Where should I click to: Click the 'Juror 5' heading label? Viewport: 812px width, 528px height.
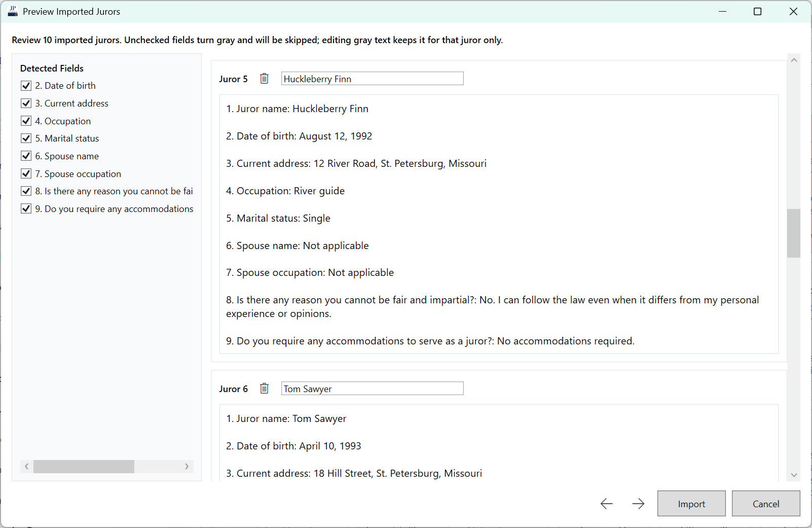click(x=233, y=79)
